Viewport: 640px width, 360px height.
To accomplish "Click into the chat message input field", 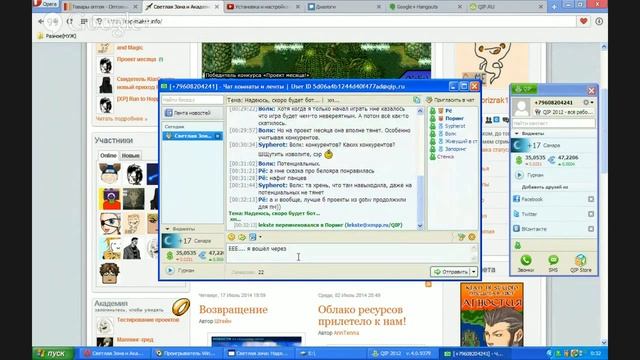I will pyautogui.click(x=351, y=253).
